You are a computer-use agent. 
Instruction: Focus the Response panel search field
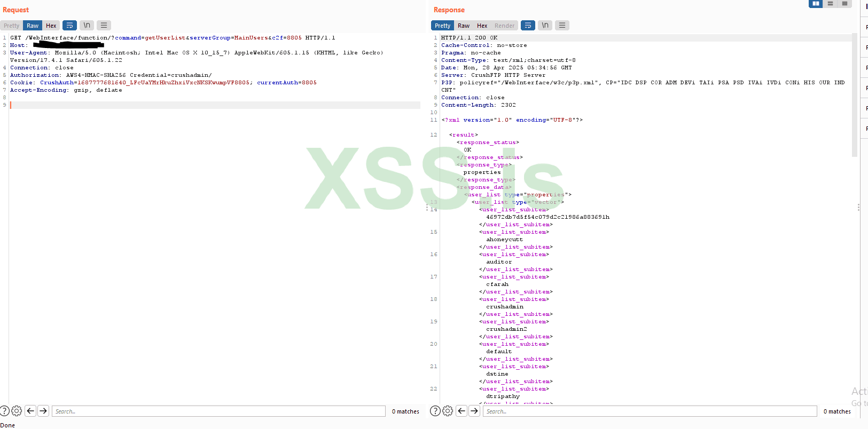point(650,411)
